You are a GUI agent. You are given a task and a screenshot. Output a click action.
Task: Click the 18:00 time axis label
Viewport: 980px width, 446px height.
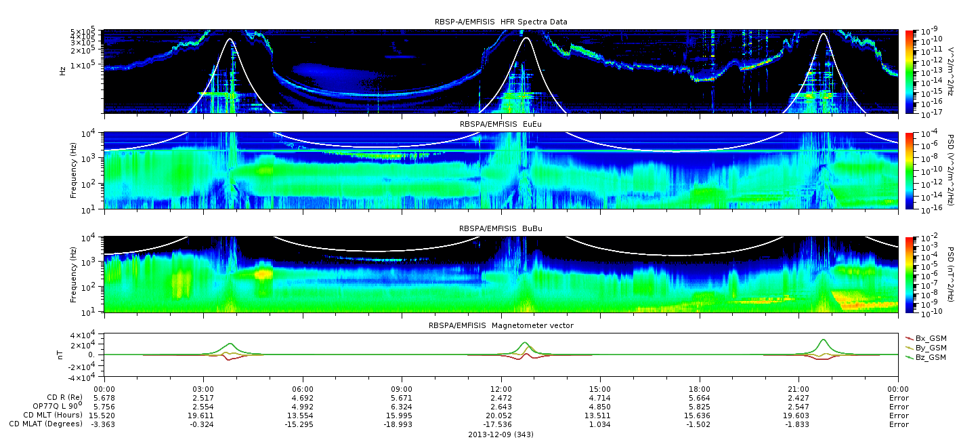699,388
